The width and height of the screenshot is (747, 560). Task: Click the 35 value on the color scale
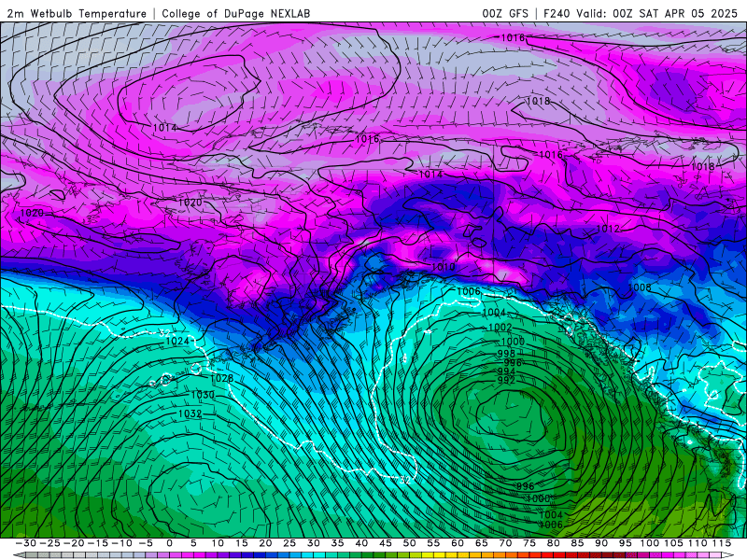click(x=337, y=543)
